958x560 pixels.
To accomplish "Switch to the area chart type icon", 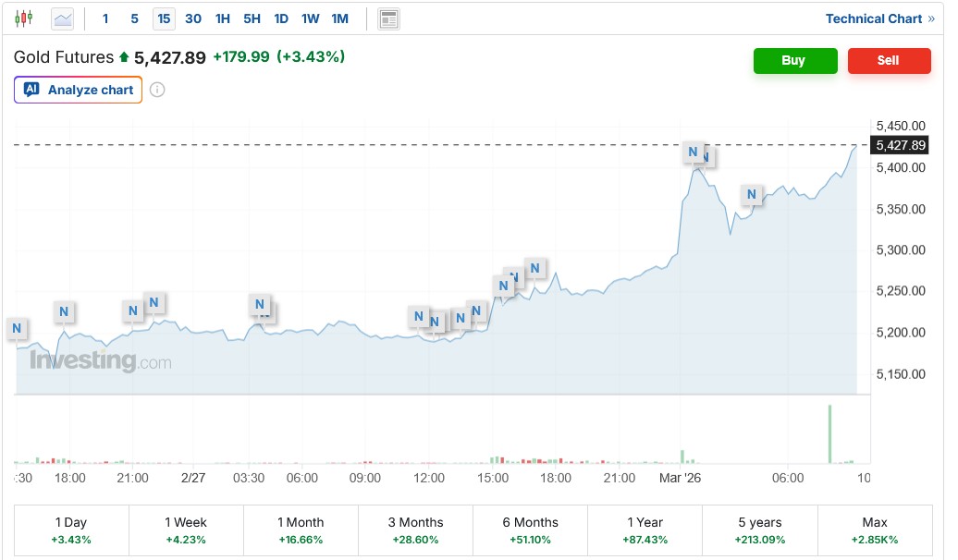I will click(63, 18).
